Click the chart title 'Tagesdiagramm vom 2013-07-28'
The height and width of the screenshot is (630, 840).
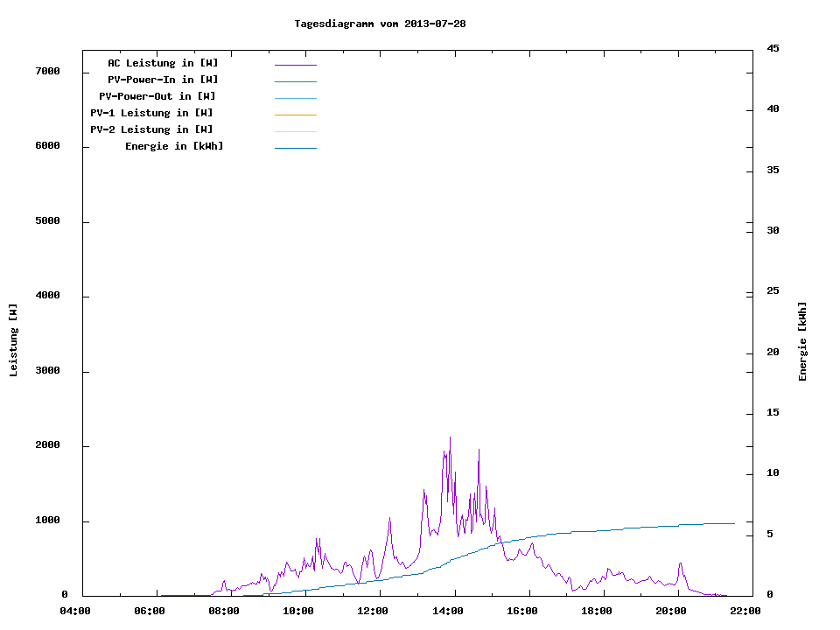[380, 24]
